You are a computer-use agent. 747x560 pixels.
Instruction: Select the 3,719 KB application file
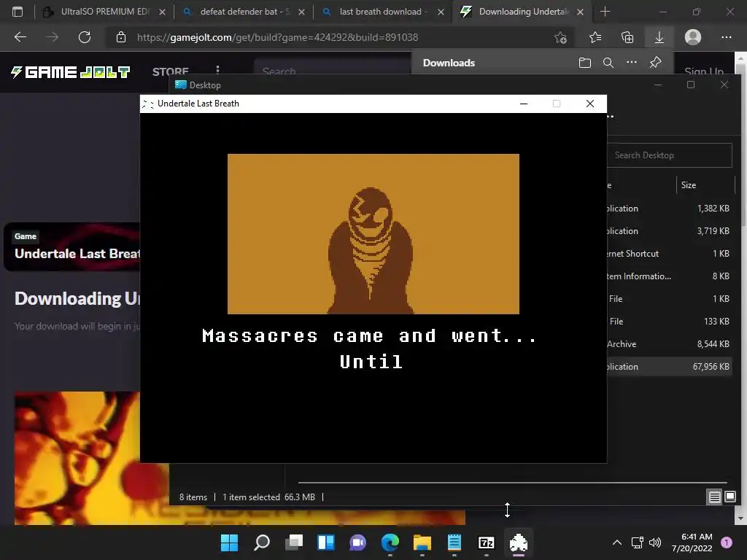click(669, 231)
